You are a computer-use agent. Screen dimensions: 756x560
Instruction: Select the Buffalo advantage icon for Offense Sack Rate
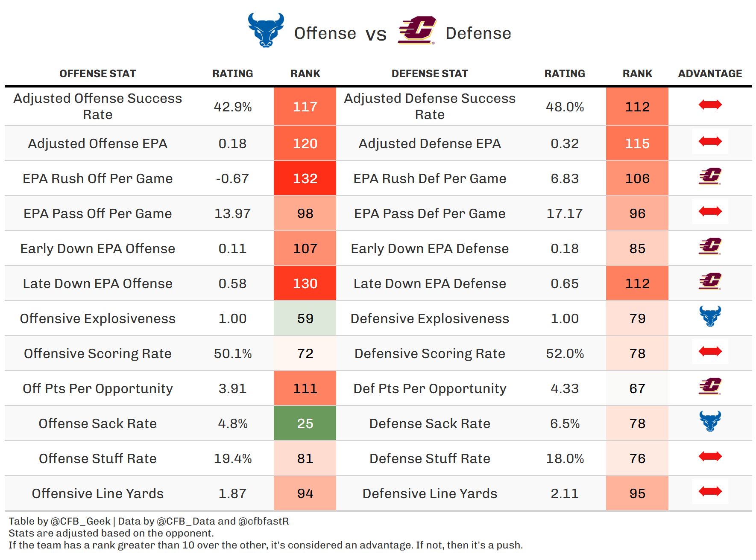(x=710, y=421)
